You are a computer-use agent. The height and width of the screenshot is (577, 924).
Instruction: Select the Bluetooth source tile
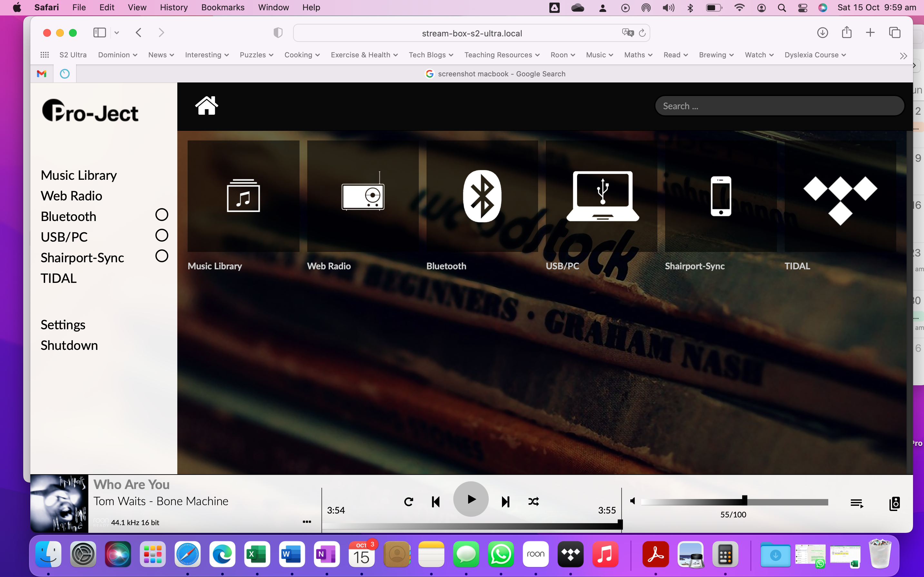482,196
